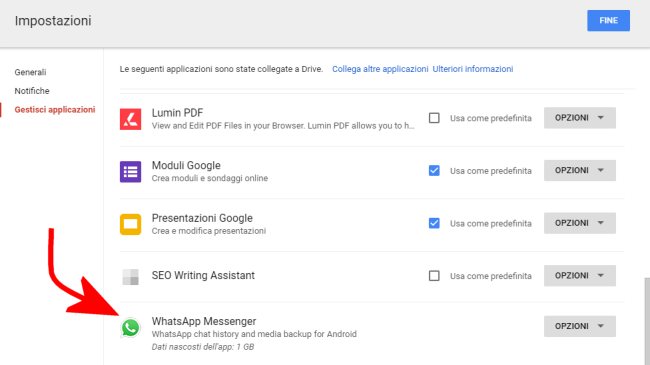Click 'Usa come predefinita' label for Presentazioni Google

point(491,224)
